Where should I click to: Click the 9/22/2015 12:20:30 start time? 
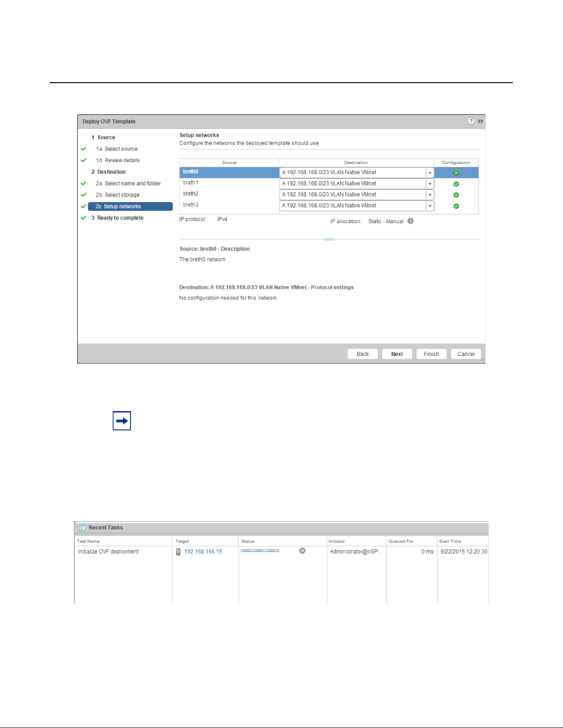point(464,552)
